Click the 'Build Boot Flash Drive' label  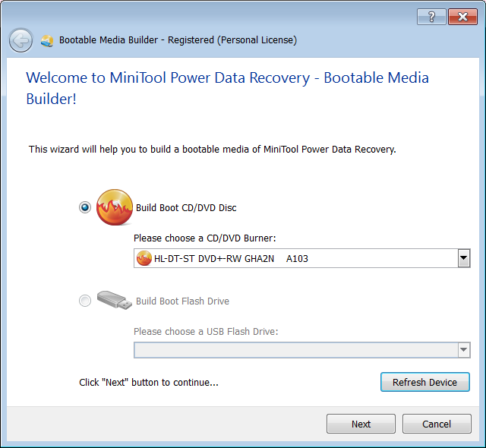click(182, 301)
